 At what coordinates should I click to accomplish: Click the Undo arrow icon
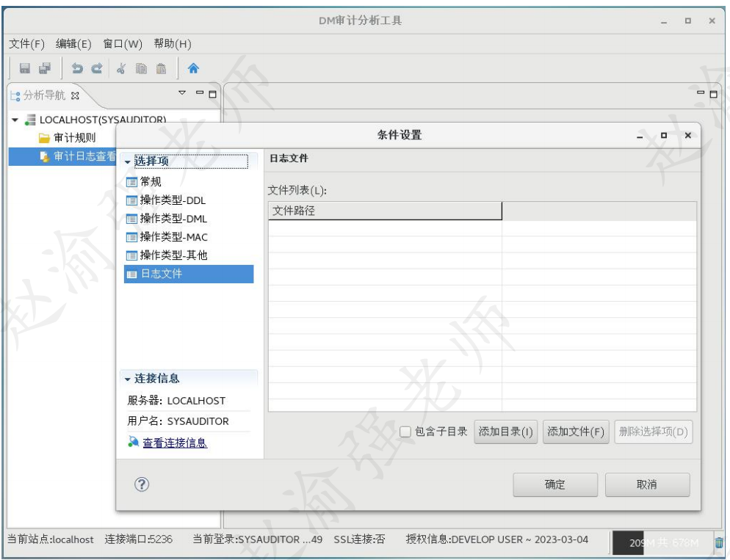[x=77, y=68]
